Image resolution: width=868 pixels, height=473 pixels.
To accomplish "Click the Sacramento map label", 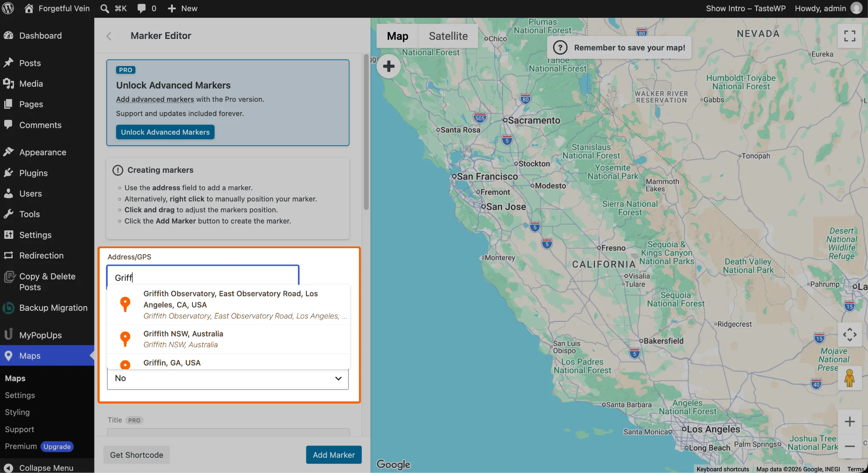I will [534, 120].
